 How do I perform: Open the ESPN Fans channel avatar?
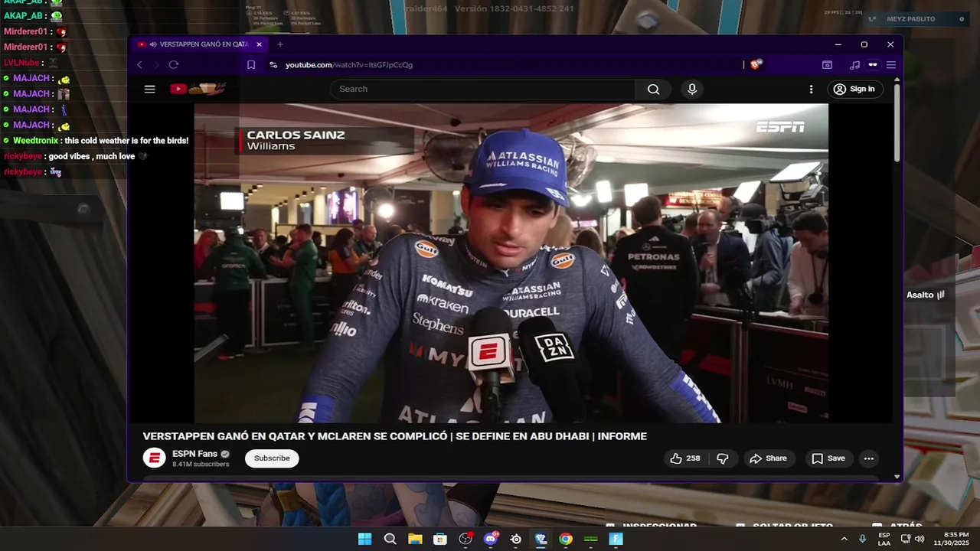pos(154,458)
